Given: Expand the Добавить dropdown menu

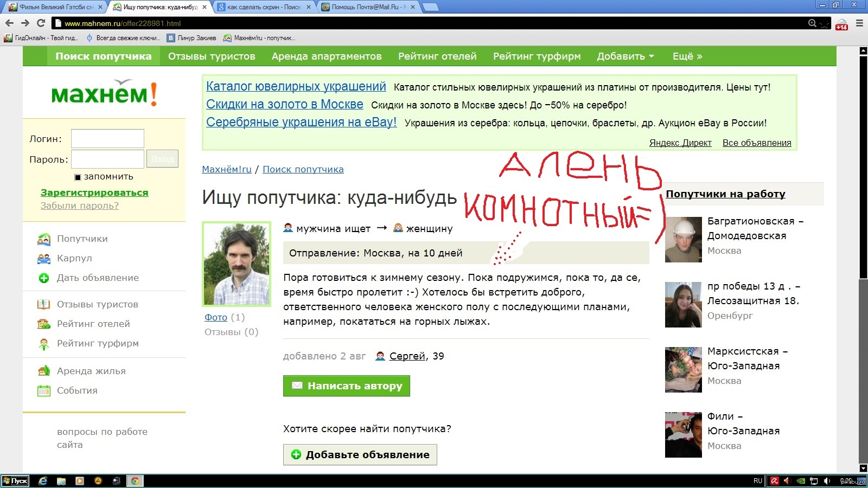Looking at the screenshot, I should point(625,56).
